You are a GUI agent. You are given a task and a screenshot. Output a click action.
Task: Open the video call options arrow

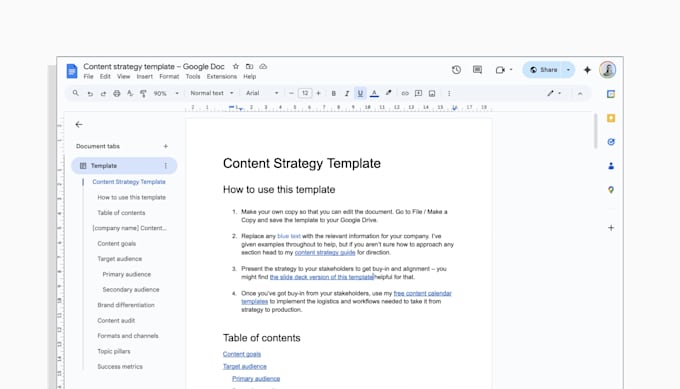point(511,69)
